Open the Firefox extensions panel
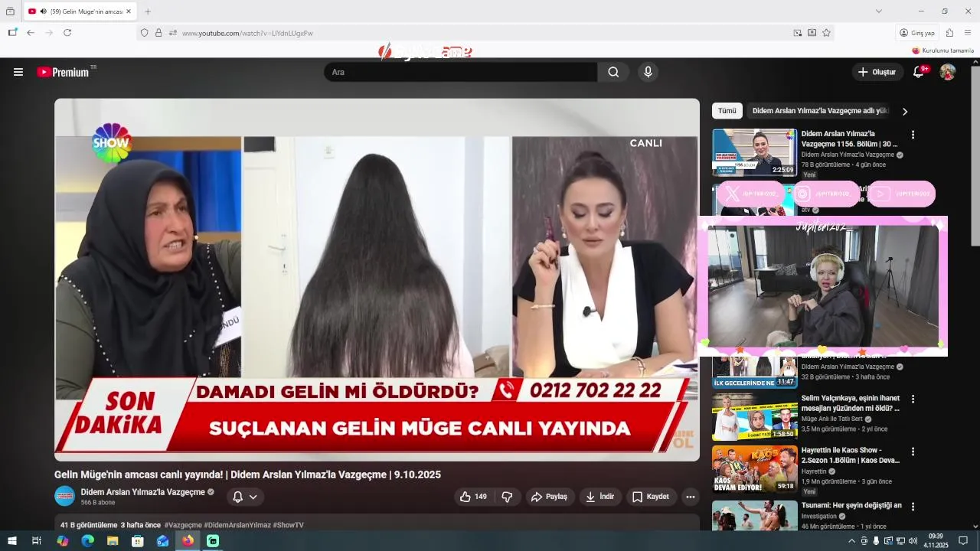 click(x=949, y=33)
